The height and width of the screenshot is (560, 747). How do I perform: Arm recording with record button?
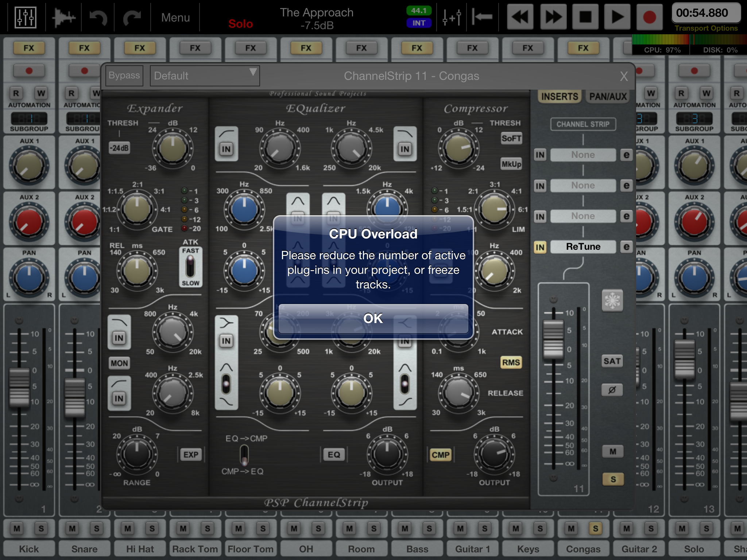coord(650,17)
